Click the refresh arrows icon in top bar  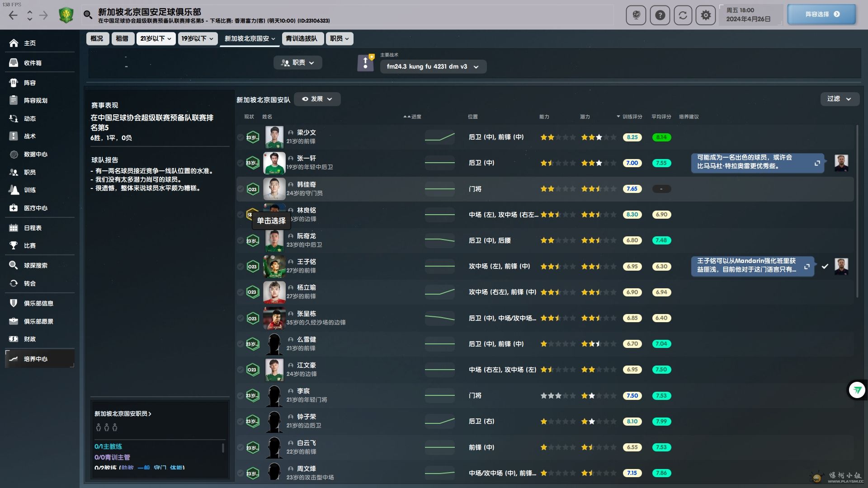683,15
